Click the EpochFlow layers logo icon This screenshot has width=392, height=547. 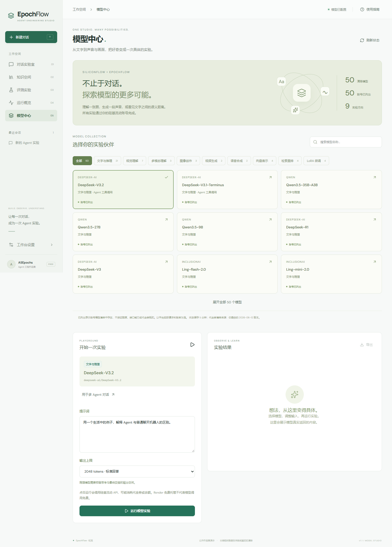11,16
